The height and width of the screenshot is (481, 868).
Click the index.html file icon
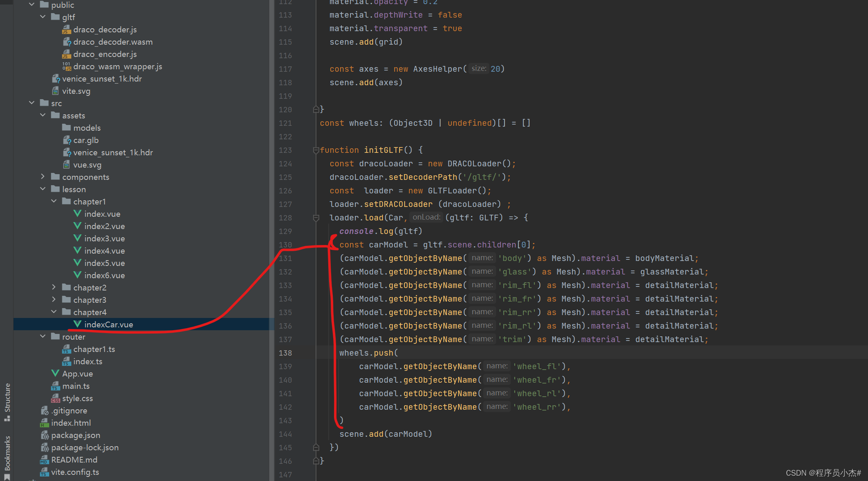(44, 423)
